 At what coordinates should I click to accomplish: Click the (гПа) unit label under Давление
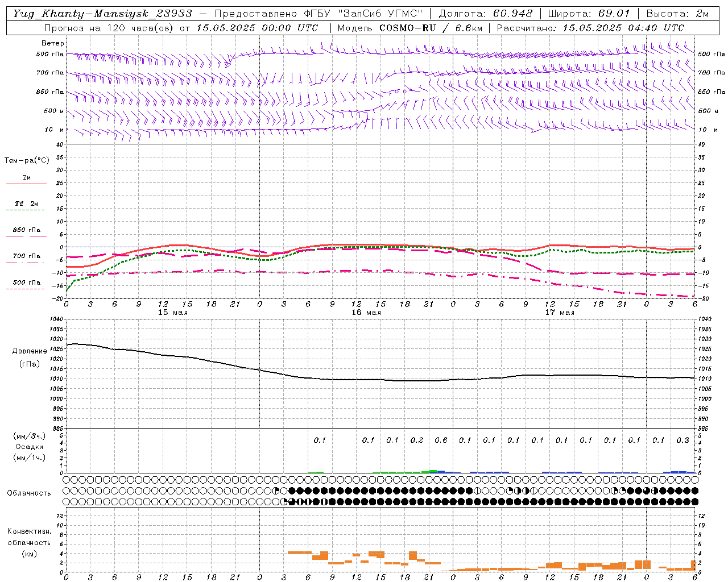[30, 364]
